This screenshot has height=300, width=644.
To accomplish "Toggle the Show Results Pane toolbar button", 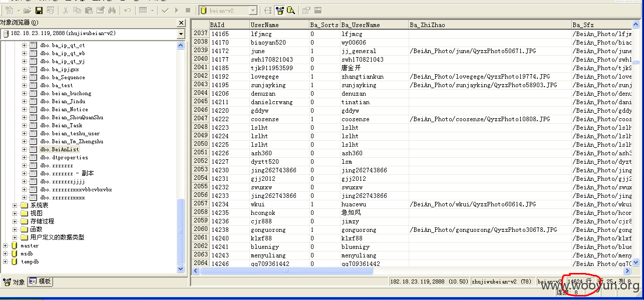I will tap(318, 10).
